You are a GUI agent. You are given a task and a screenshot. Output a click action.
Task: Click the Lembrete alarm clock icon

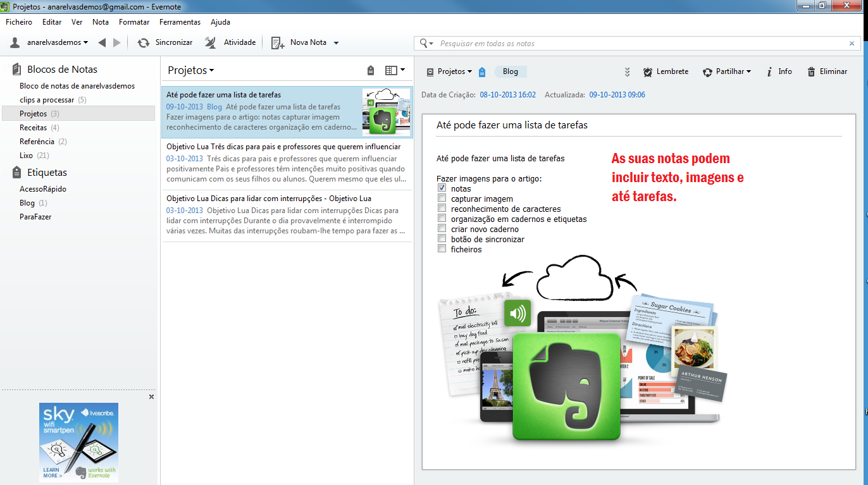pos(648,72)
